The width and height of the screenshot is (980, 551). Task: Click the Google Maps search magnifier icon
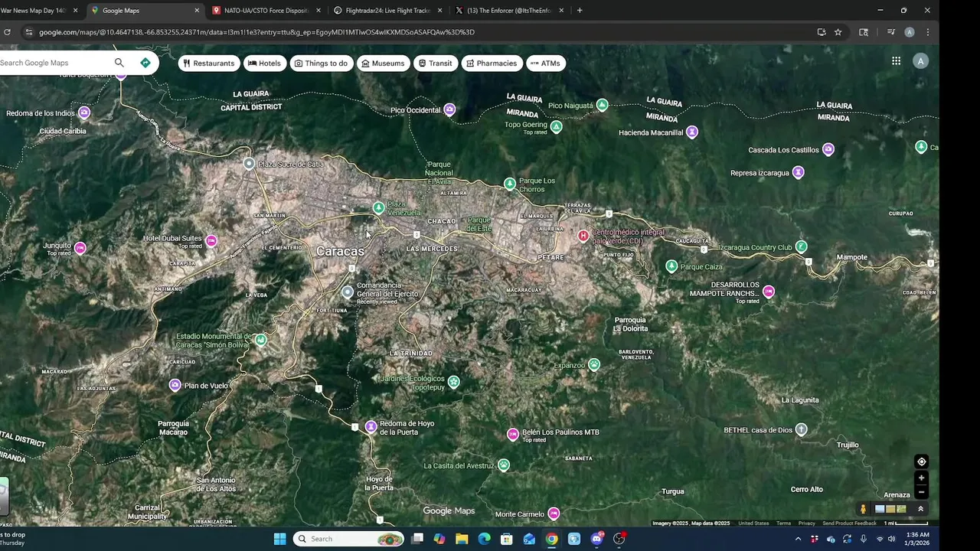(119, 63)
